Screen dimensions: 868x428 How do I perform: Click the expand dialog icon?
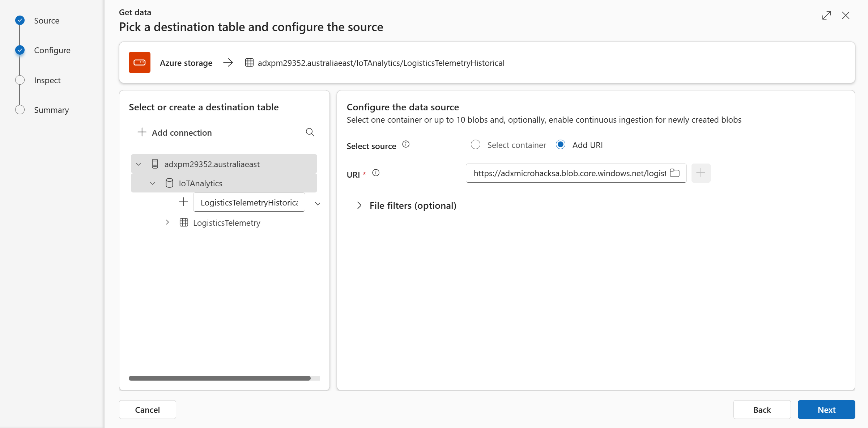826,16
